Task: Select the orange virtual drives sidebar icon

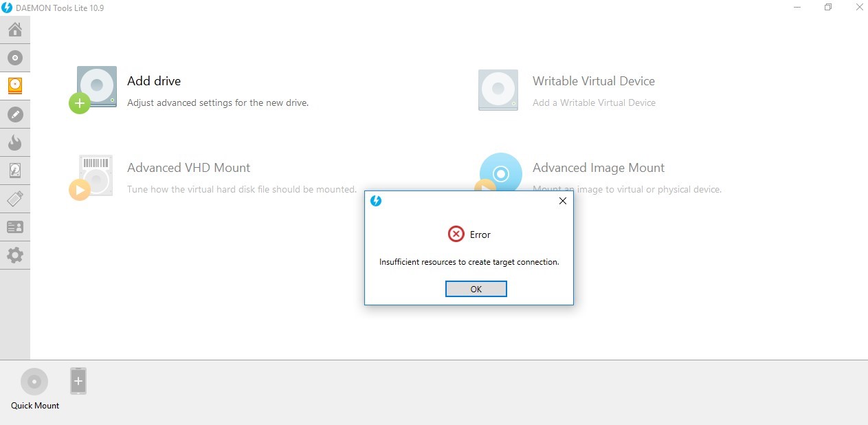Action: point(14,86)
